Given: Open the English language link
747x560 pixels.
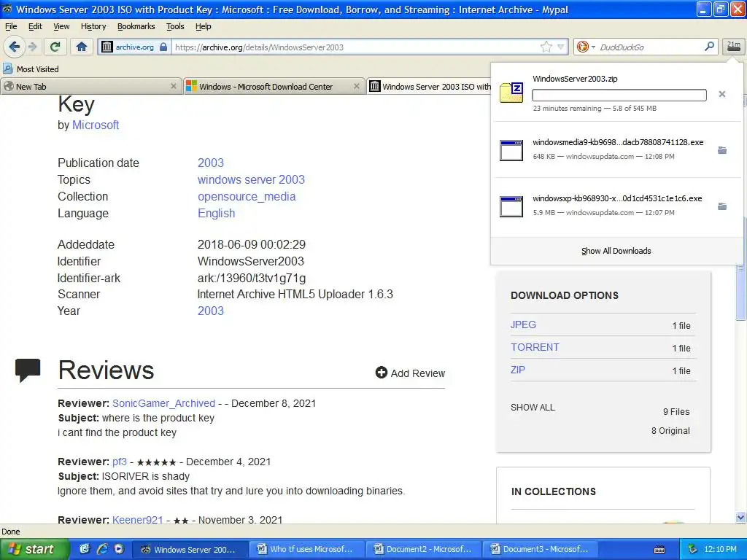Looking at the screenshot, I should coord(216,214).
